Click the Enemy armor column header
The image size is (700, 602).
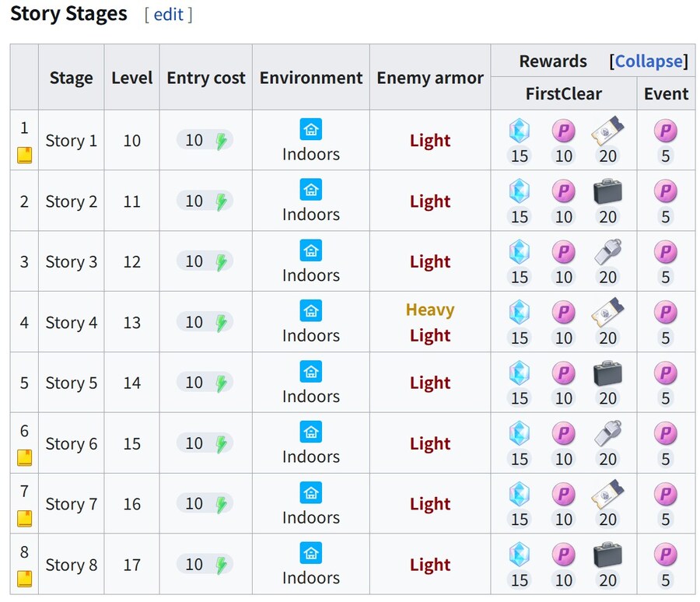(x=430, y=78)
